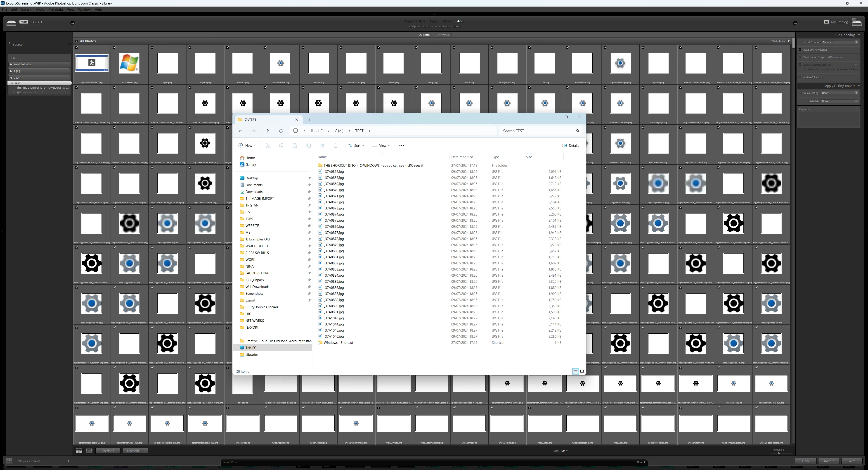
Task: Click the add source plus icon
Action: (x=69, y=43)
